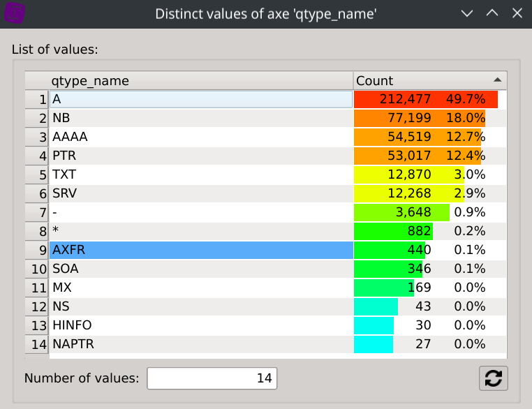Viewport: 532px width, 409px height.
Task: Close the distinct values dialog
Action: pyautogui.click(x=517, y=13)
